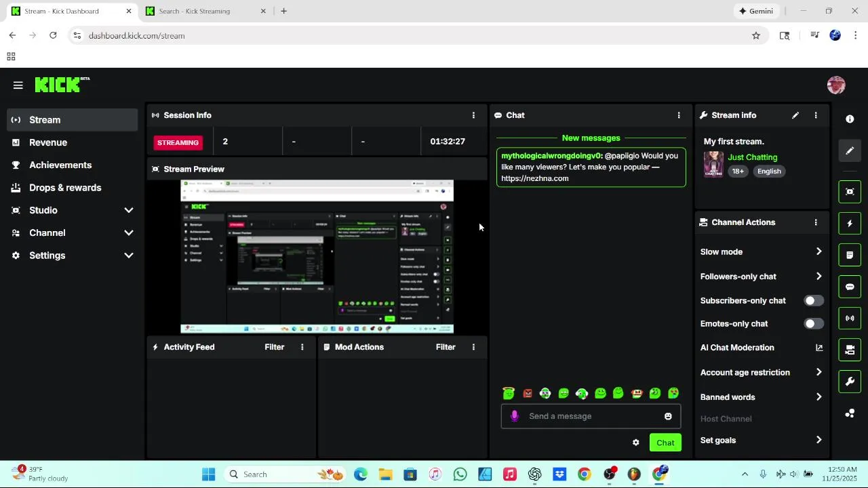Expand Settings section in sidebar

click(73, 256)
